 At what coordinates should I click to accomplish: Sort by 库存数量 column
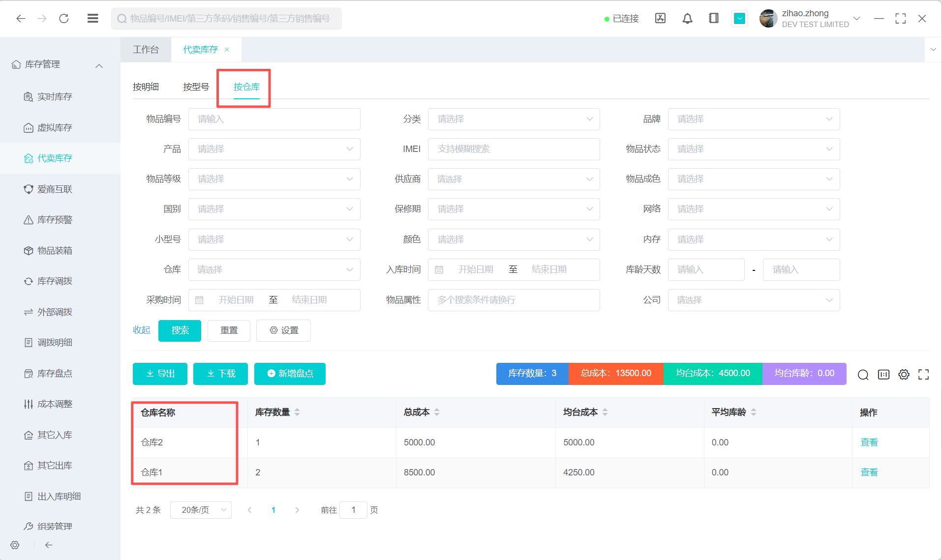coord(297,413)
